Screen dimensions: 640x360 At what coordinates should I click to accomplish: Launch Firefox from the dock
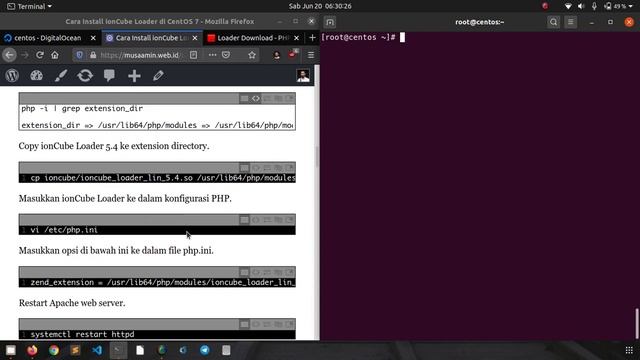click(x=32, y=350)
